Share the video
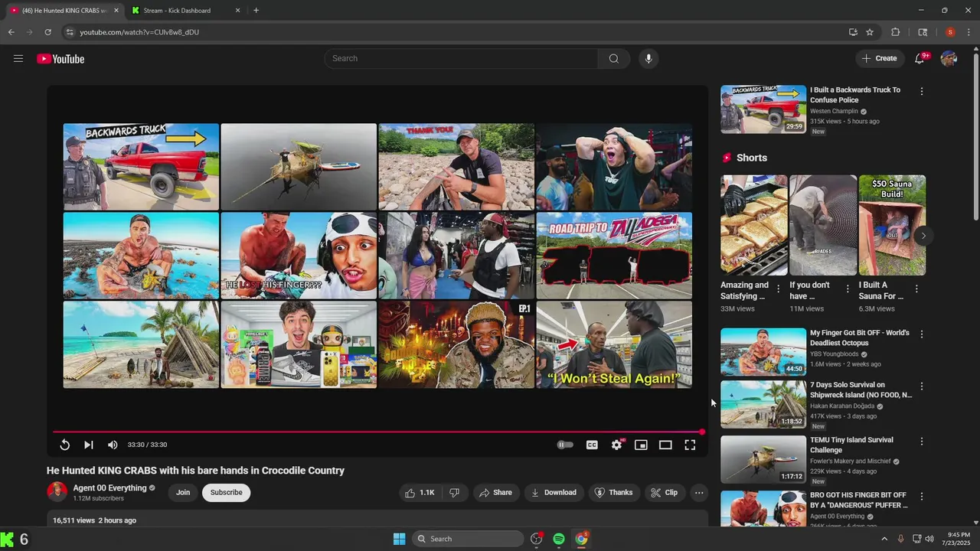980x551 pixels. (495, 493)
